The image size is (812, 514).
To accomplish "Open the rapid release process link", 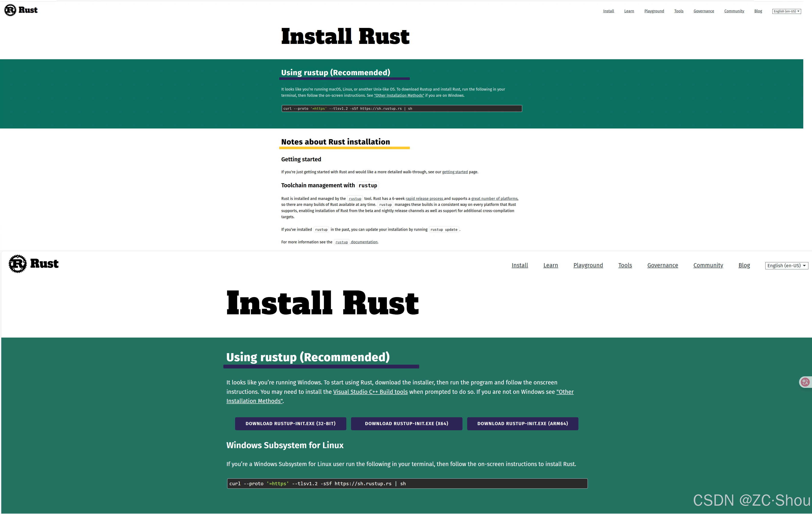I will pos(424,199).
